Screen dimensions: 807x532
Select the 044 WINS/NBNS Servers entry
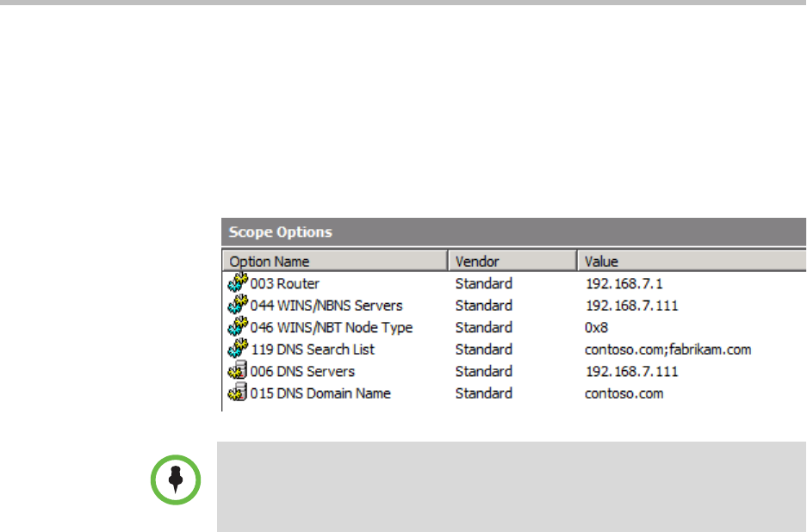coord(326,306)
